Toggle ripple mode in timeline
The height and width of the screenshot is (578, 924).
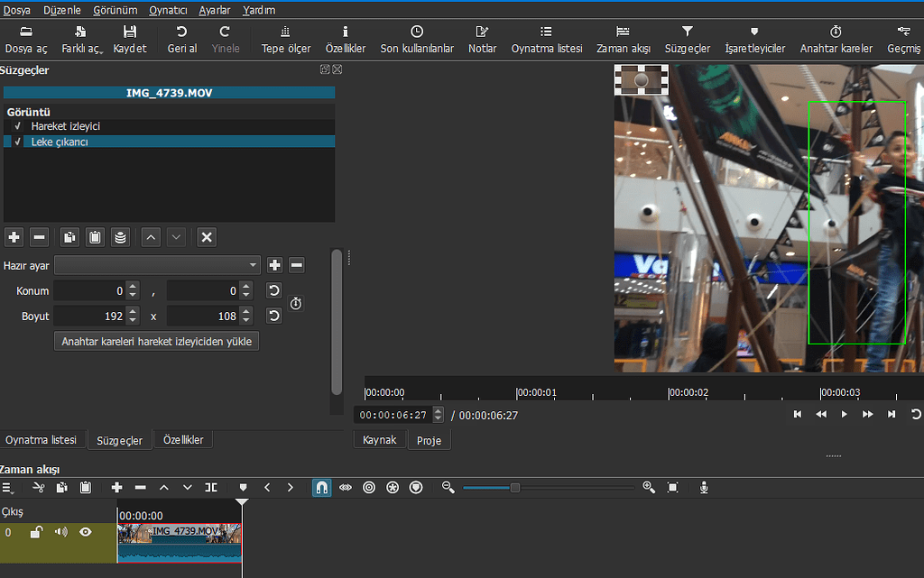[x=369, y=487]
